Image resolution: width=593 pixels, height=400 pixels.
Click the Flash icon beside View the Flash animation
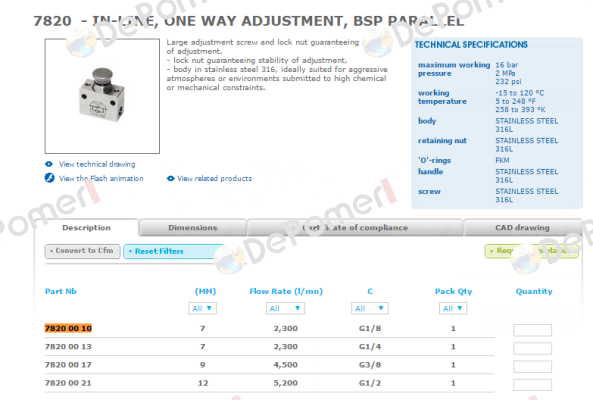[x=50, y=178]
